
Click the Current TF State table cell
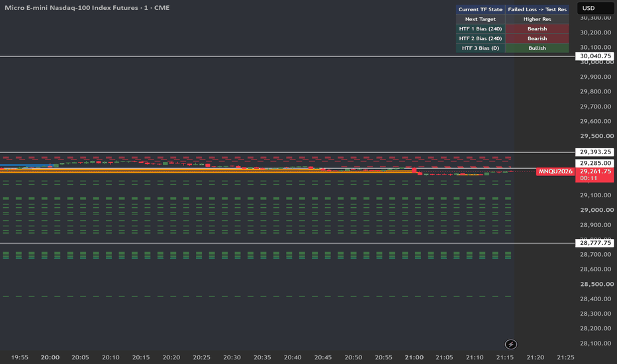tap(481, 9)
